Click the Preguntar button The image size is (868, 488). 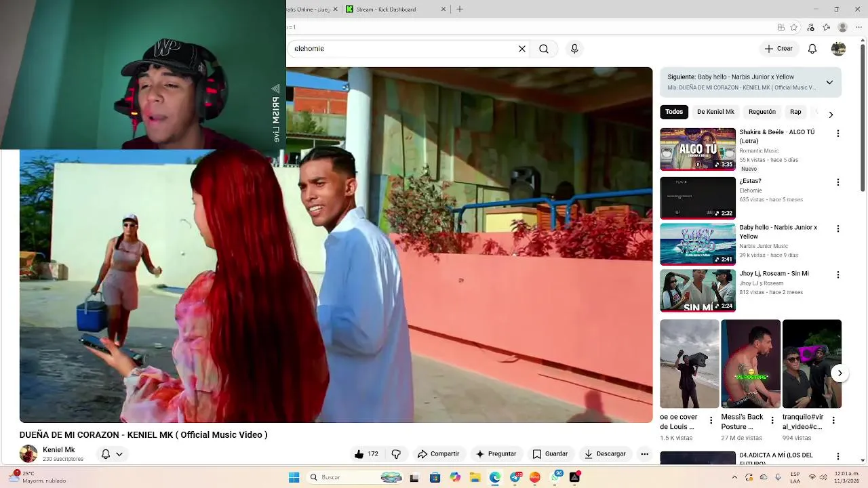click(496, 454)
